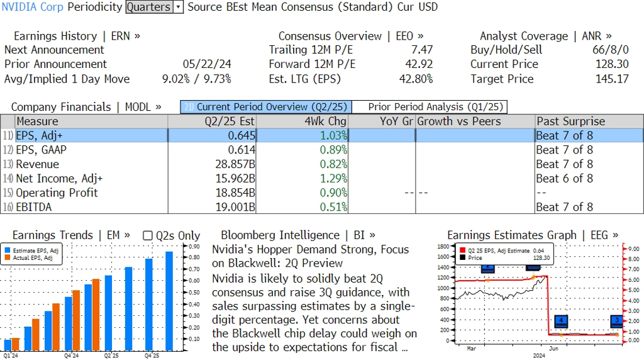This screenshot has width=644, height=360.
Task: Click the Quarters periodicity field
Action: coord(150,7)
